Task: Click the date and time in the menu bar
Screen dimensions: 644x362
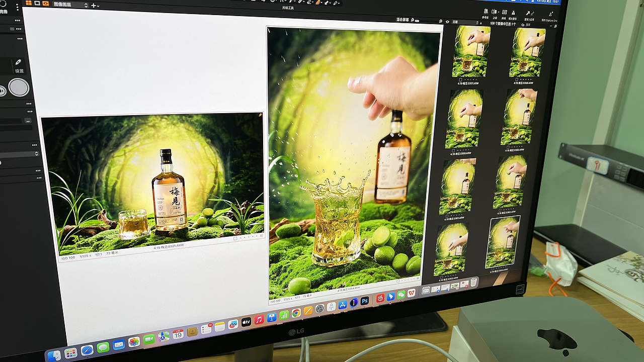Action: [548, 2]
